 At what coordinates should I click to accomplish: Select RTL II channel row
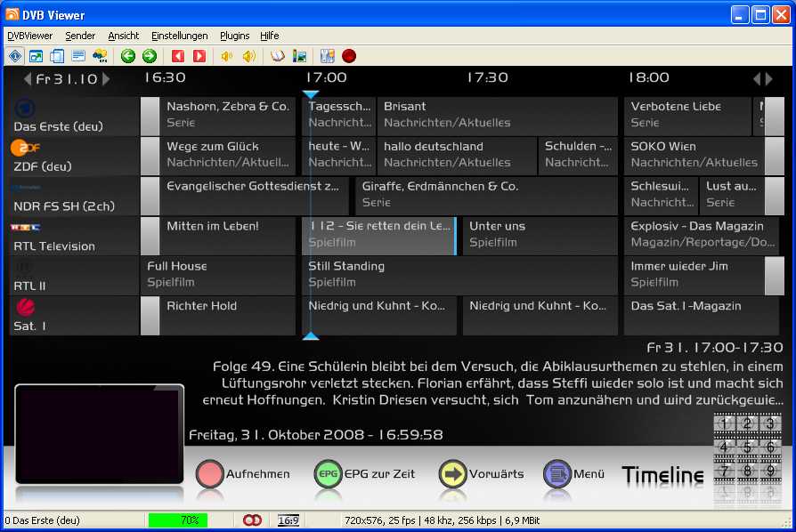(74, 277)
